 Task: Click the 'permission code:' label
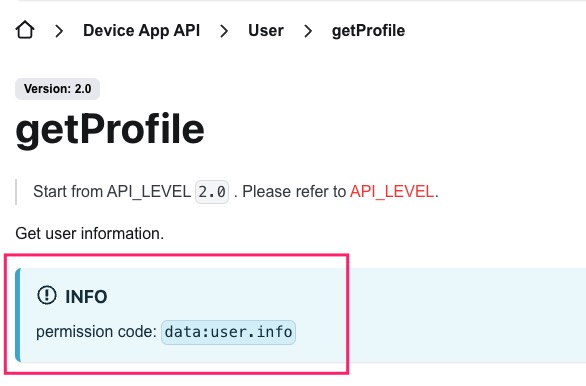pos(96,332)
